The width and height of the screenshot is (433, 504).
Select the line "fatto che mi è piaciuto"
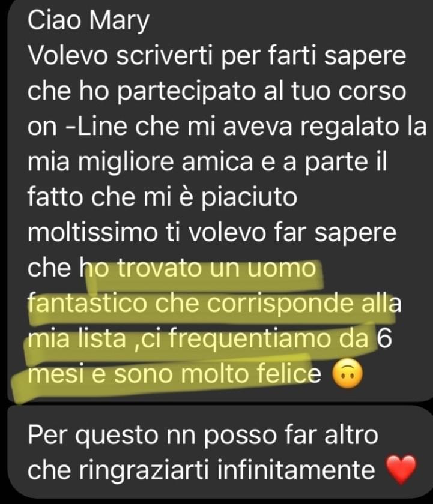pyautogui.click(x=162, y=197)
